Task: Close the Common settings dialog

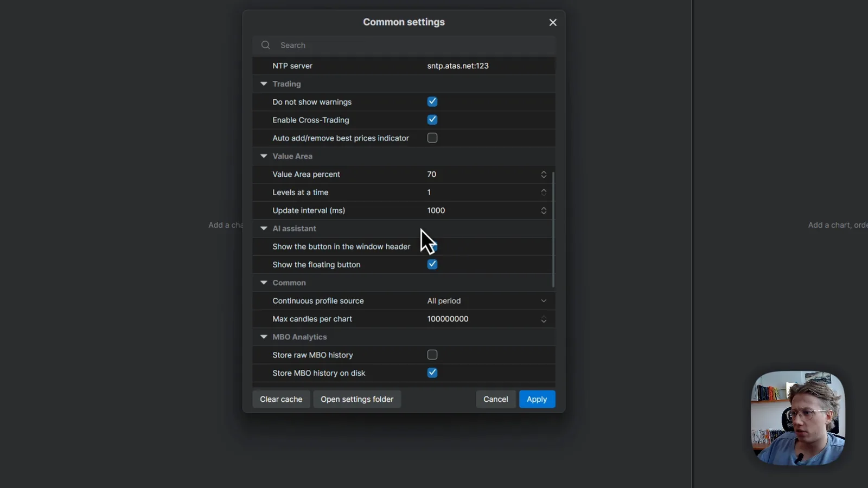Action: click(x=553, y=22)
